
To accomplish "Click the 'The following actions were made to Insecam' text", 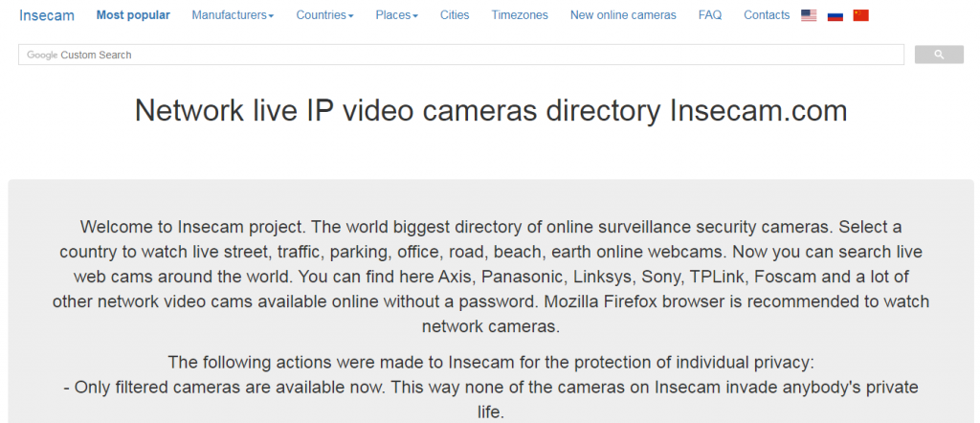I will [491, 363].
